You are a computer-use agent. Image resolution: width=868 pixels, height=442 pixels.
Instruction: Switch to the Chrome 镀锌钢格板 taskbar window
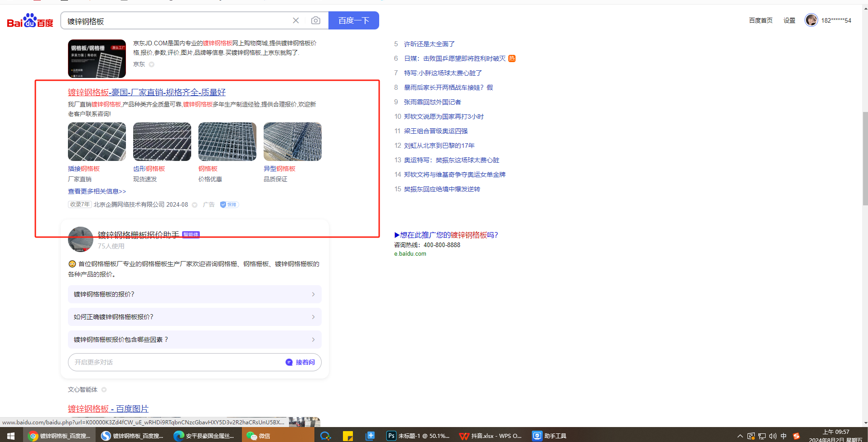(x=59, y=436)
